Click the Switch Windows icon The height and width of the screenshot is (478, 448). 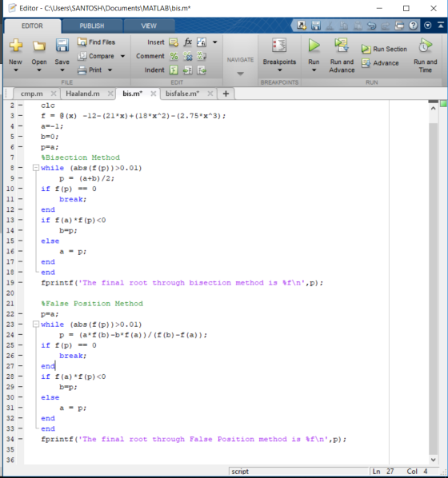399,26
